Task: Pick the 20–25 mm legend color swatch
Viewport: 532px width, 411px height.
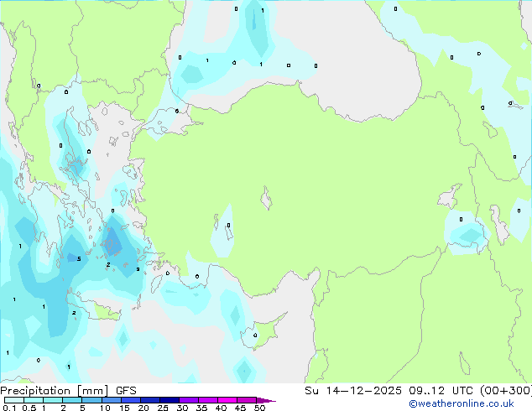Action: tap(149, 400)
